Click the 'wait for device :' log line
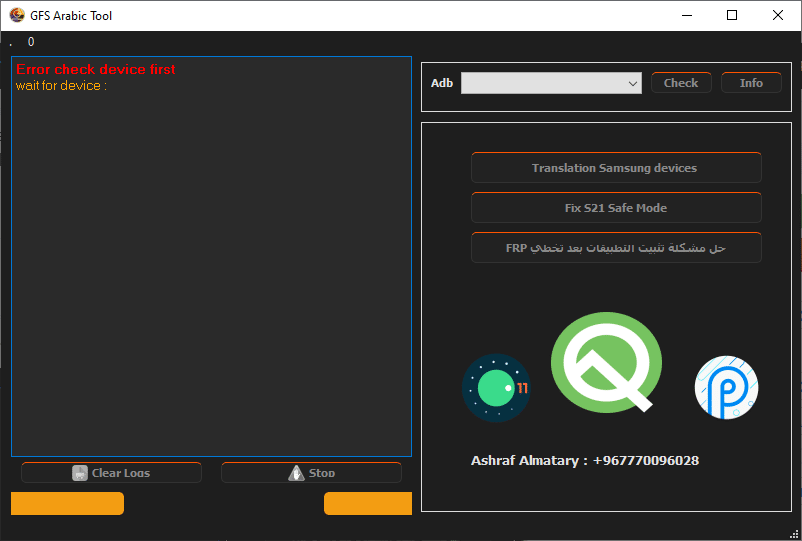The height and width of the screenshot is (541, 802). (61, 85)
